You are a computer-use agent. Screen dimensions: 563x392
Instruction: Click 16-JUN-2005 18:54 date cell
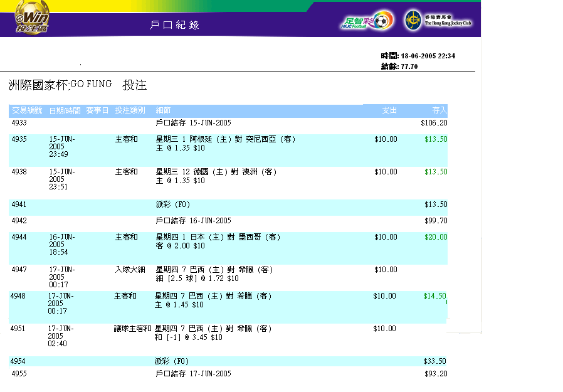pos(62,245)
